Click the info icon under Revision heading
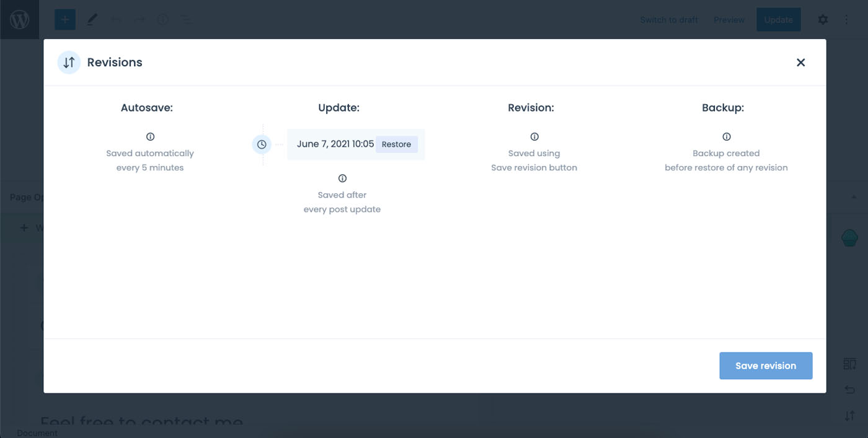Image resolution: width=868 pixels, height=438 pixels. 534,137
